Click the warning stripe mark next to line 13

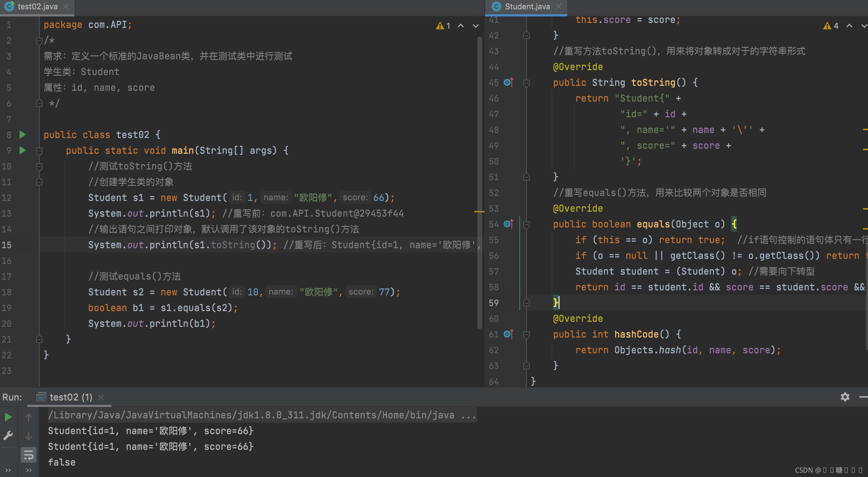[479, 212]
